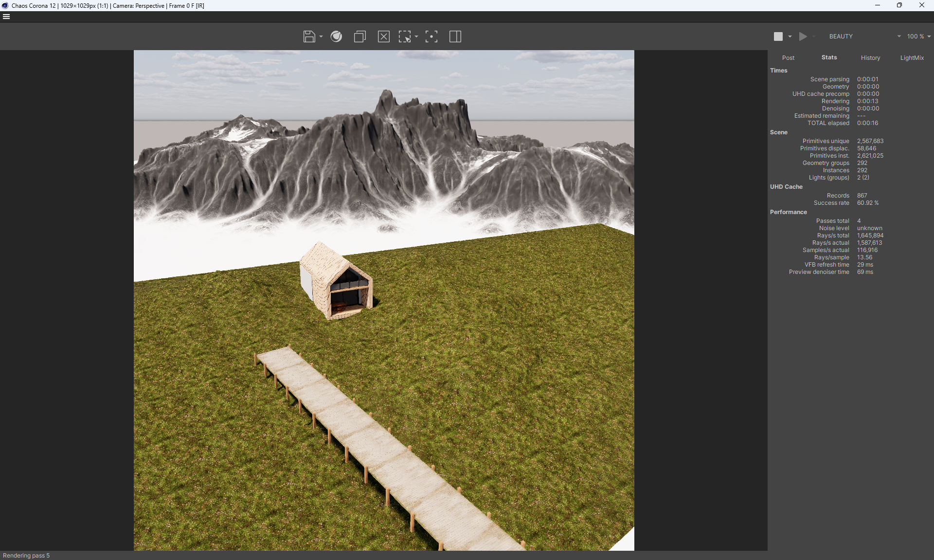This screenshot has height=560, width=934.
Task: Stop the render with square button
Action: 778,36
